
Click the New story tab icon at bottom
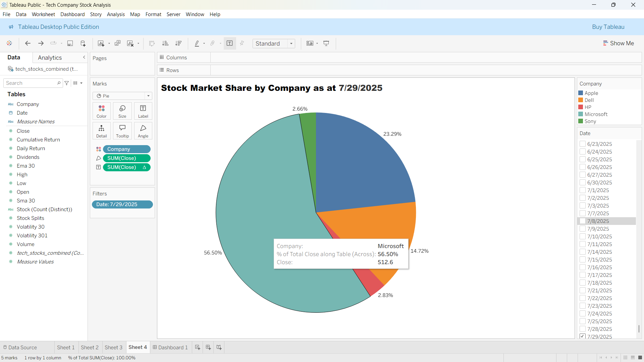219,347
